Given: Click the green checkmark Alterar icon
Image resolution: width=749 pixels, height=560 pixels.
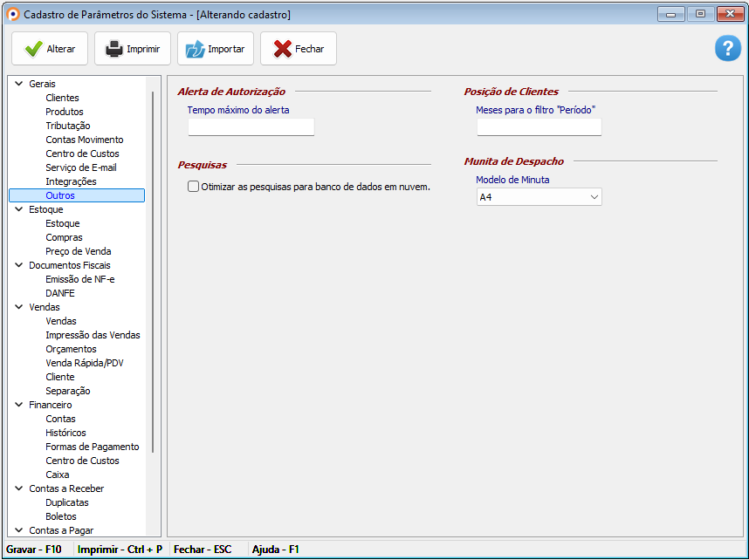Looking at the screenshot, I should 33,49.
